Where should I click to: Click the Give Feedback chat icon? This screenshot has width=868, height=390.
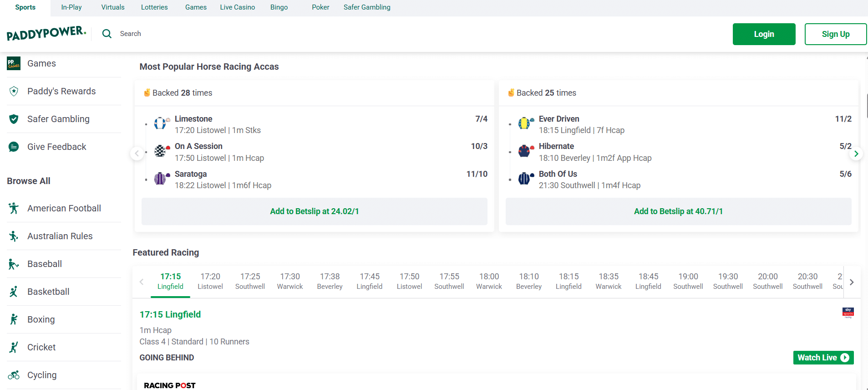pyautogui.click(x=14, y=147)
